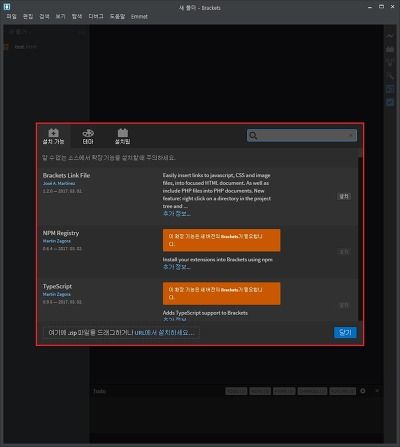The image size is (400, 447).
Task: Click the extension list vertical scrollbar
Action: 360,235
